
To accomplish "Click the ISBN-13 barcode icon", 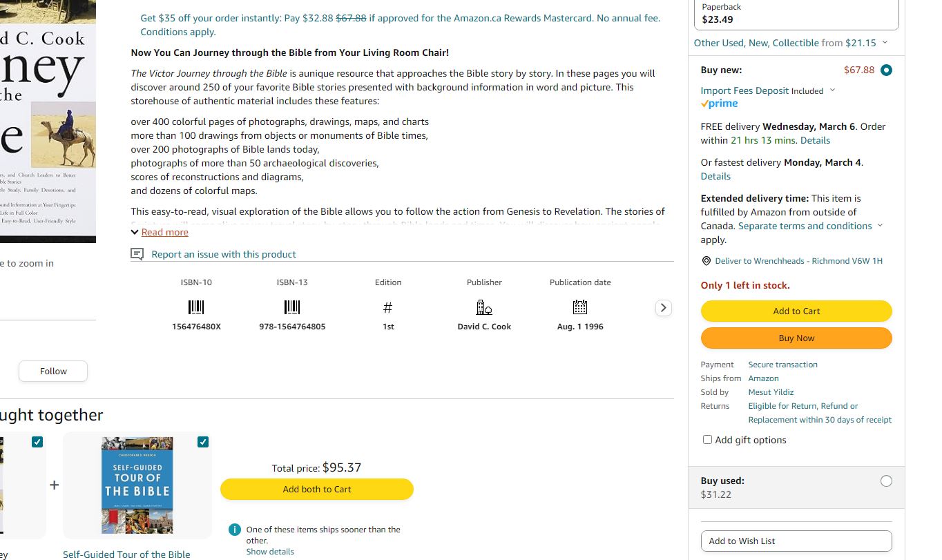I will 292,307.
